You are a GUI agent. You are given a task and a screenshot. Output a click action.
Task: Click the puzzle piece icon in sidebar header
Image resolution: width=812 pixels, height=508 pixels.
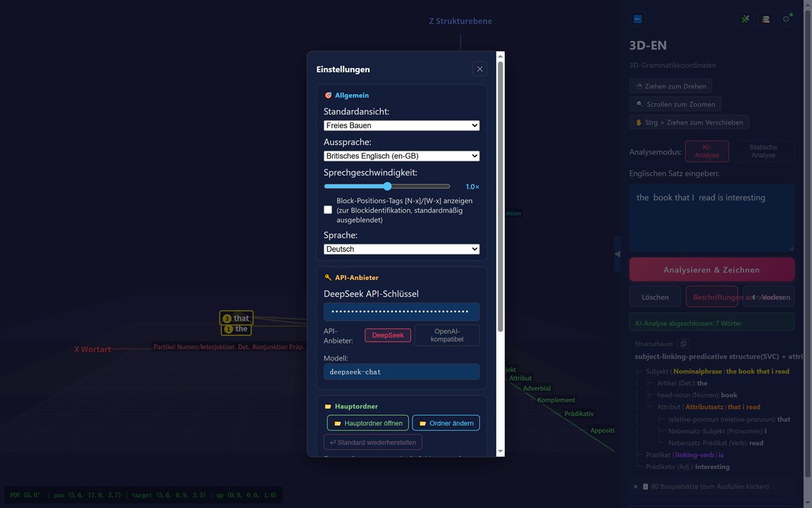(x=746, y=19)
